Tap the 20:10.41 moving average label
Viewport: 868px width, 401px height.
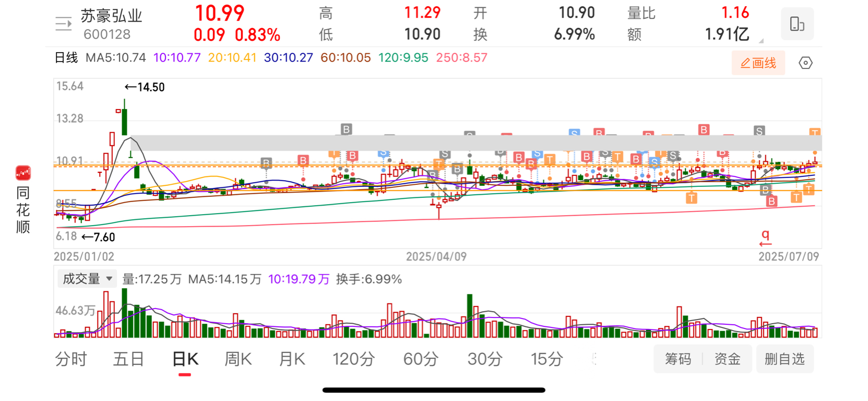coord(232,57)
